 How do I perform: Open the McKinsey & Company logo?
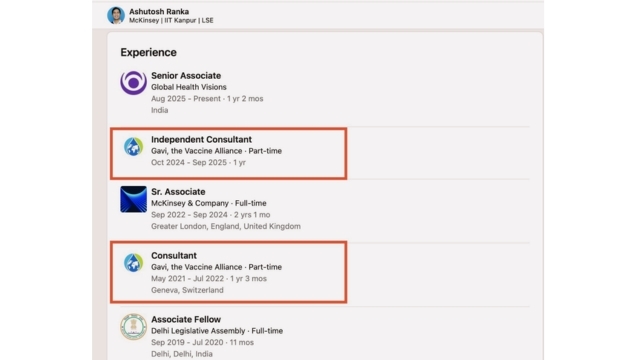(x=133, y=199)
